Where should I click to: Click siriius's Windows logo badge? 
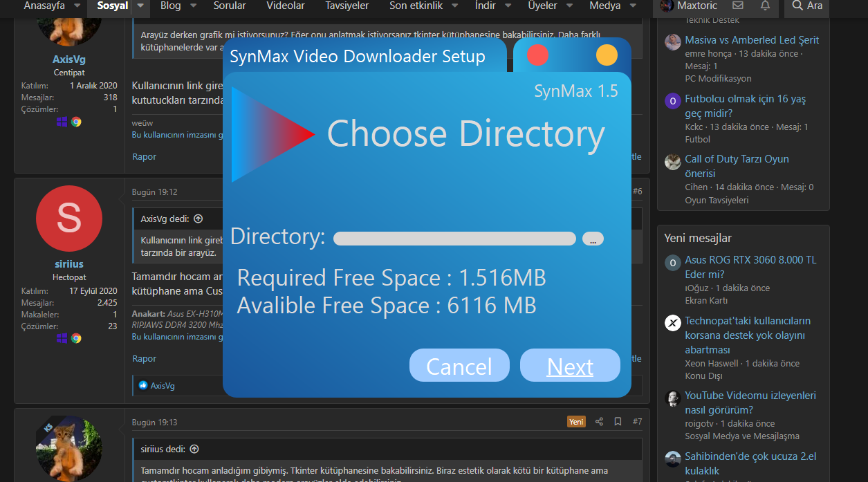coord(62,338)
